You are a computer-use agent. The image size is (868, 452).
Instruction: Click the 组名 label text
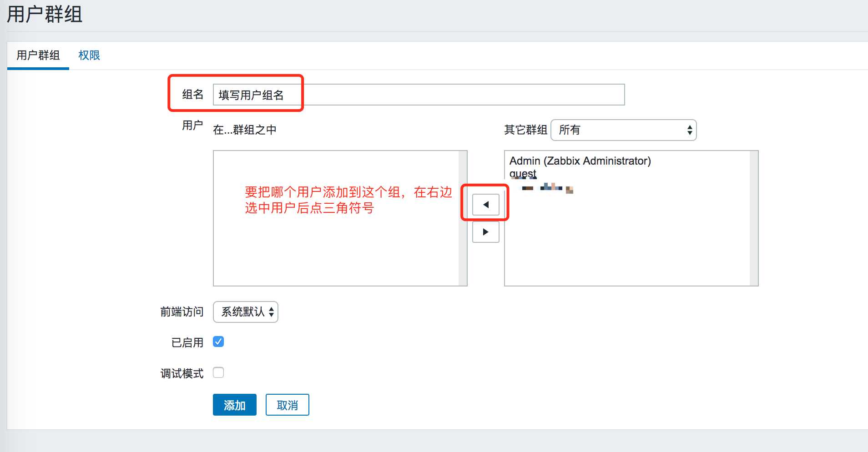[x=192, y=94]
